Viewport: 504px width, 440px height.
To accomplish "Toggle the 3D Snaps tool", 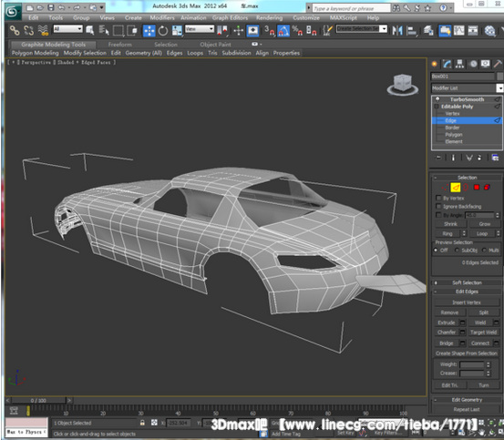I will [x=270, y=30].
